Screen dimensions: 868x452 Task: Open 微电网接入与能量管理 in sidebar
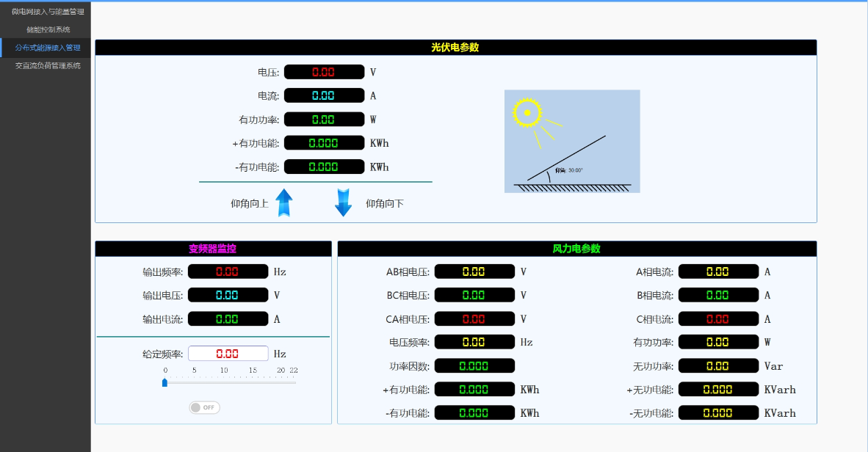click(48, 12)
